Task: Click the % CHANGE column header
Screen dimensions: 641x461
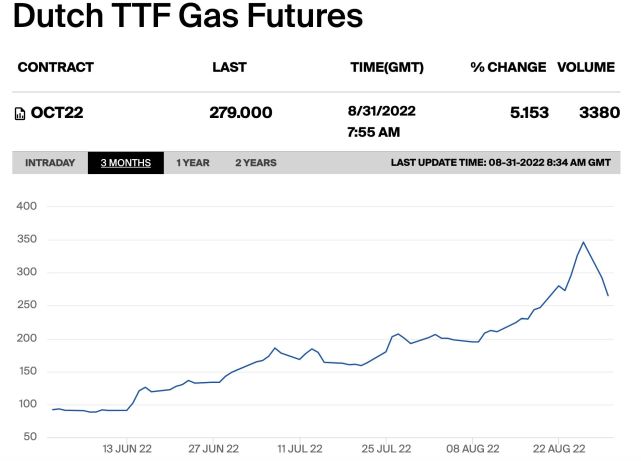Action: (x=508, y=67)
